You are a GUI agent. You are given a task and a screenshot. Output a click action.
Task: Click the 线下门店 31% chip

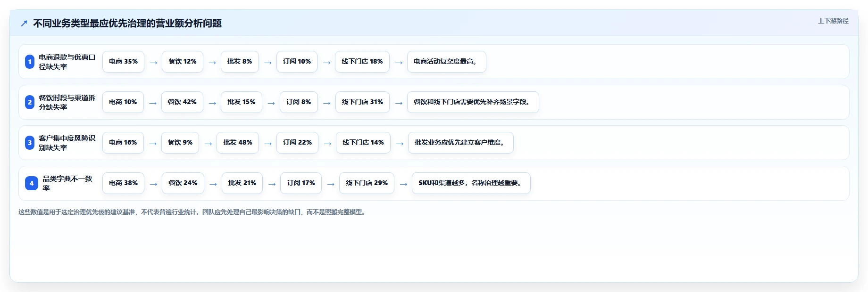(x=362, y=102)
